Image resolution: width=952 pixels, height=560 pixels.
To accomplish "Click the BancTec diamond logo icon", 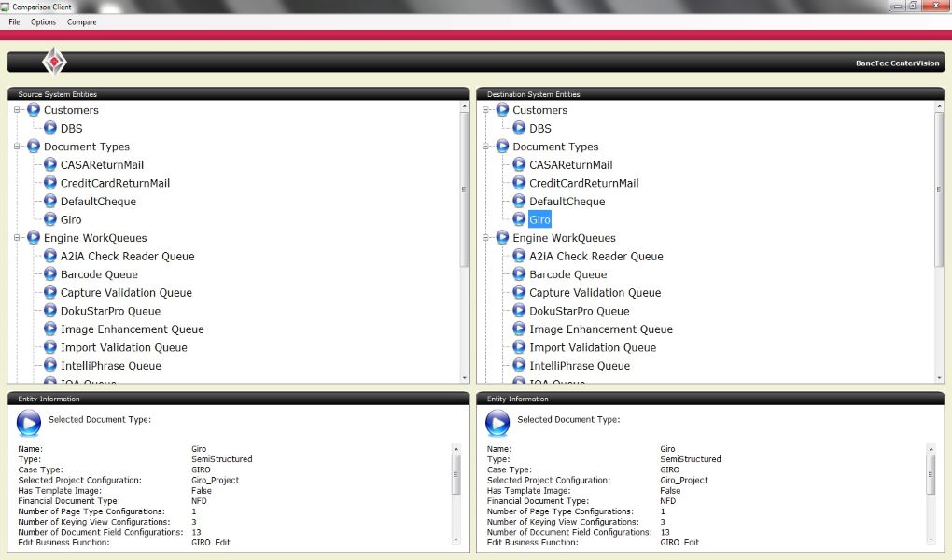I will 54,62.
